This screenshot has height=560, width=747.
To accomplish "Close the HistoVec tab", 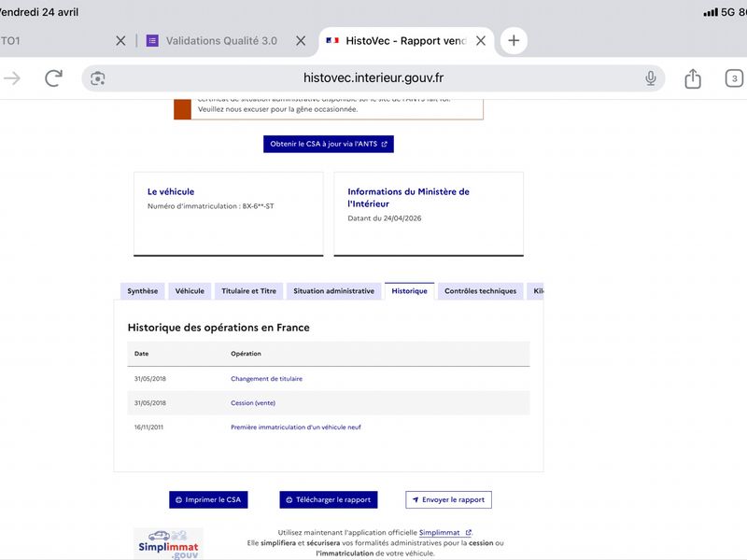I will (481, 41).
